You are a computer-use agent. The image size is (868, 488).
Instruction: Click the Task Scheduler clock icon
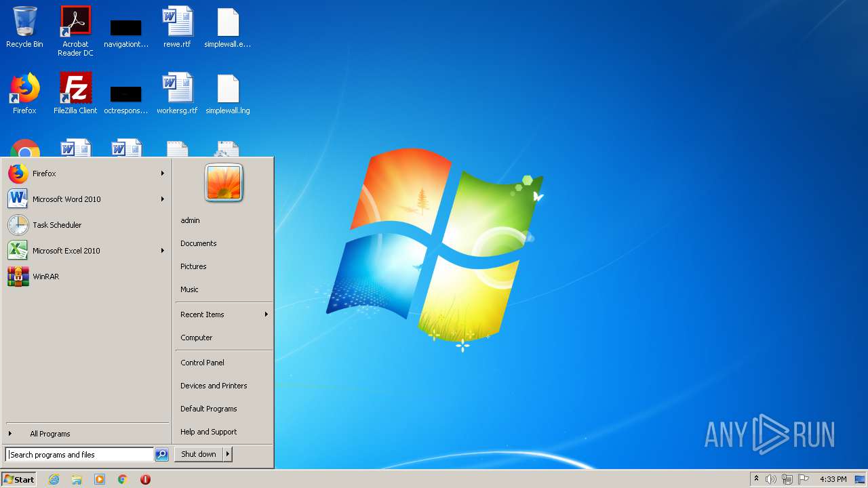(x=18, y=225)
